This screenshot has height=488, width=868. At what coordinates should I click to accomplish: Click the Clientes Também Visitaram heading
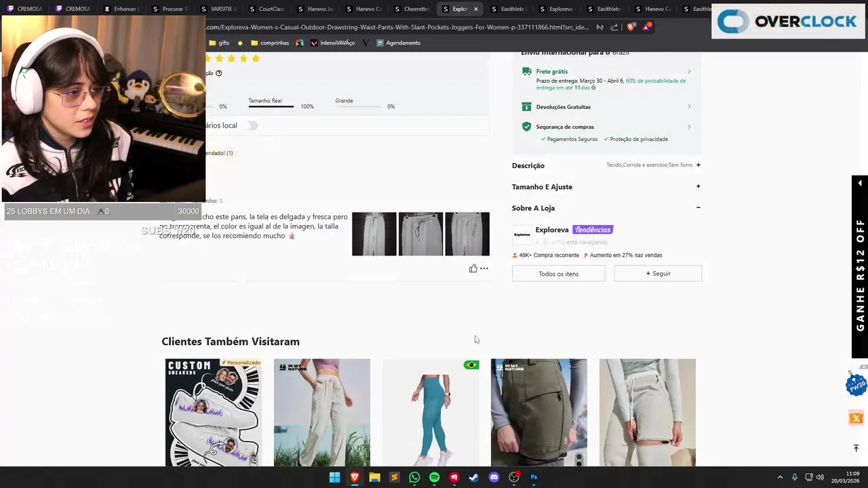pos(231,342)
